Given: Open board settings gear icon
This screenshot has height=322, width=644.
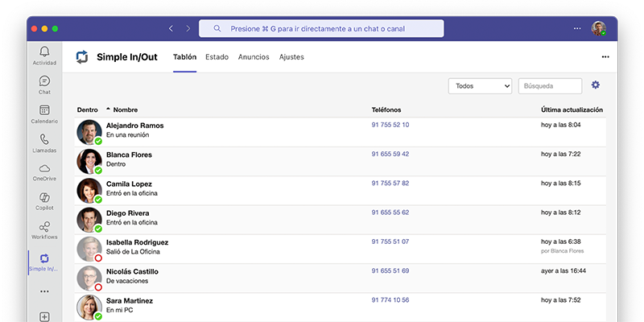Looking at the screenshot, I should click(596, 85).
